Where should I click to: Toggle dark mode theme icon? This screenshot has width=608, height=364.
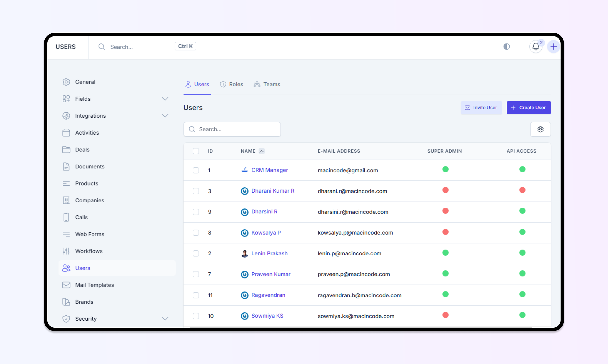(506, 47)
